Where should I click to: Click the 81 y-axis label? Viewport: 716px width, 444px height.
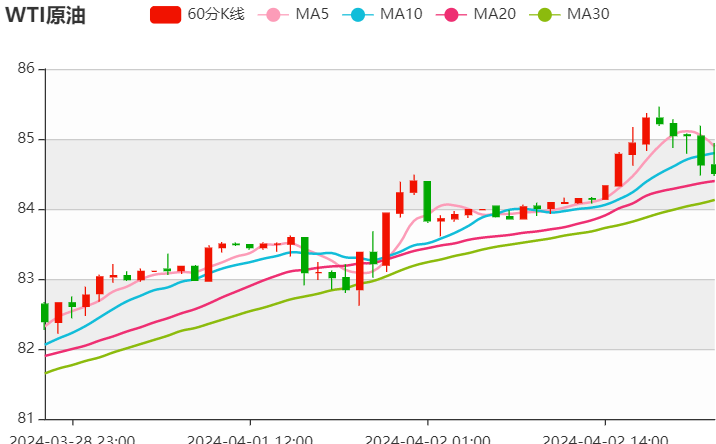click(26, 418)
